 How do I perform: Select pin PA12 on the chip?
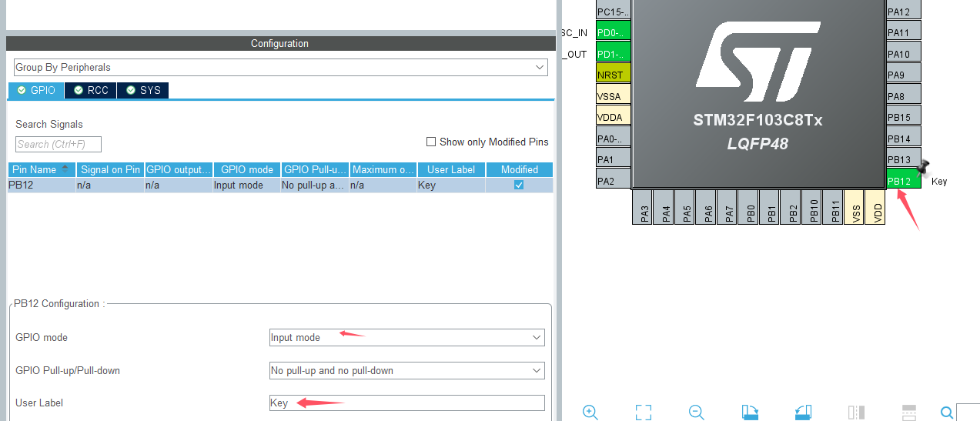pos(904,11)
